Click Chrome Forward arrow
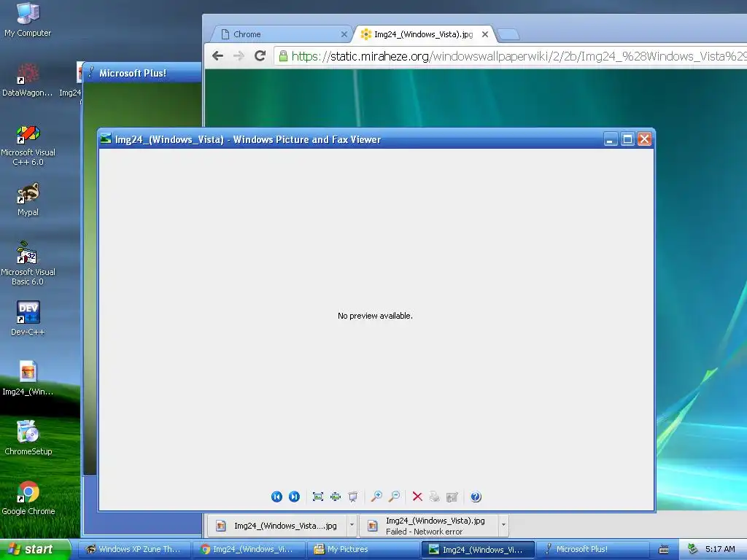The width and height of the screenshot is (747, 560). click(x=239, y=55)
